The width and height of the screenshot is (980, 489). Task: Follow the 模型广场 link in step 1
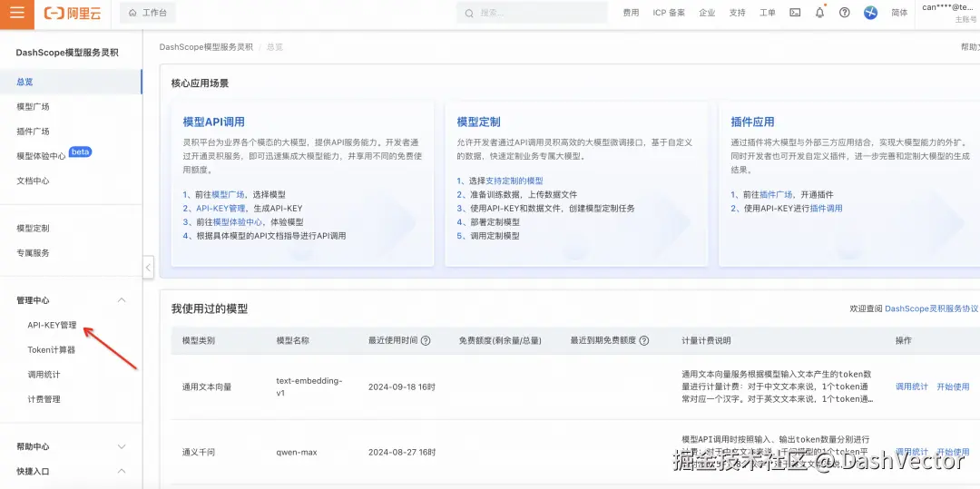(228, 195)
